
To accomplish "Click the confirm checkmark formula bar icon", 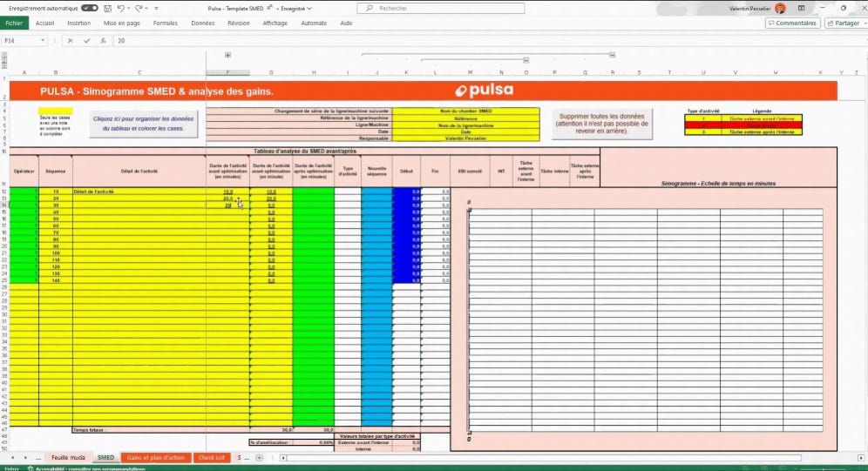I will pyautogui.click(x=87, y=41).
